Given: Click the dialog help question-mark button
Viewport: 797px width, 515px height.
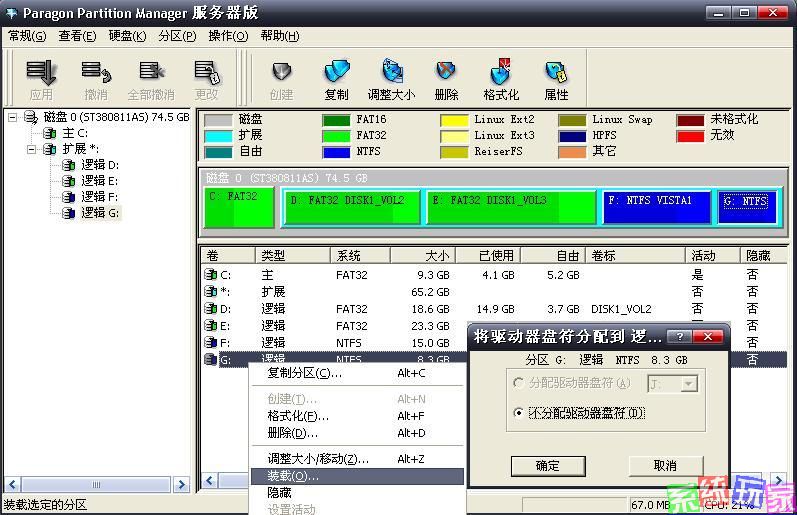Looking at the screenshot, I should pos(680,337).
